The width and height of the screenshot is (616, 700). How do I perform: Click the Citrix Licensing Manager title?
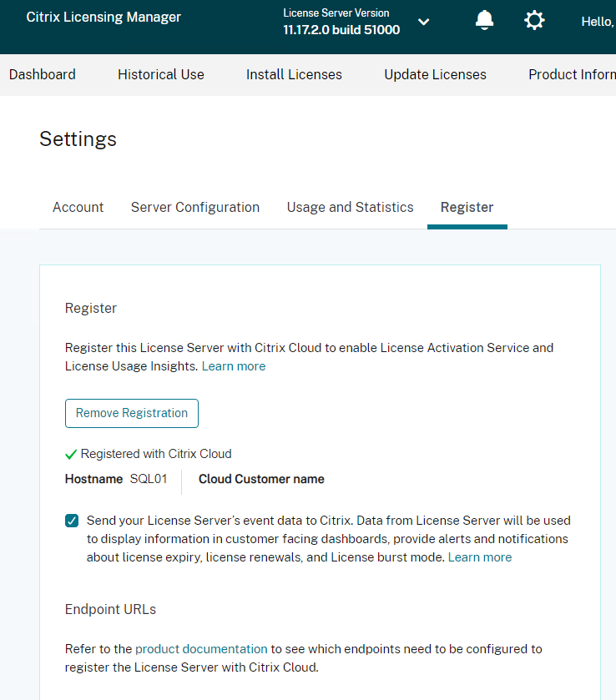[x=104, y=17]
